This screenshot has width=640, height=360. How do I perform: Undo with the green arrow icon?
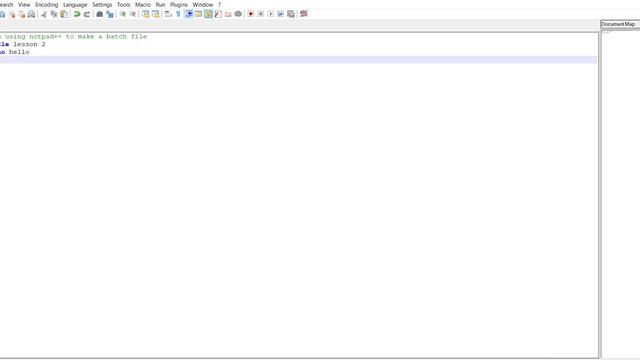[77, 14]
